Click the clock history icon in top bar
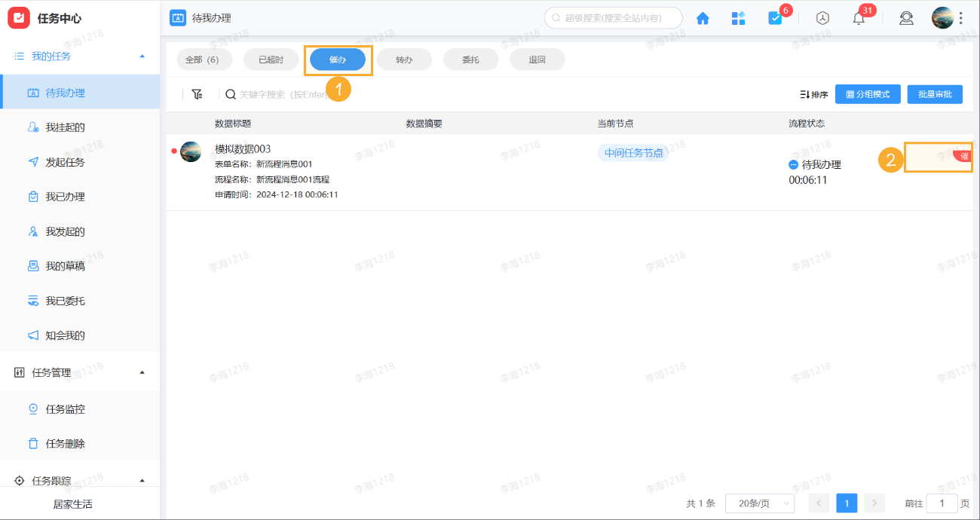 coord(822,17)
